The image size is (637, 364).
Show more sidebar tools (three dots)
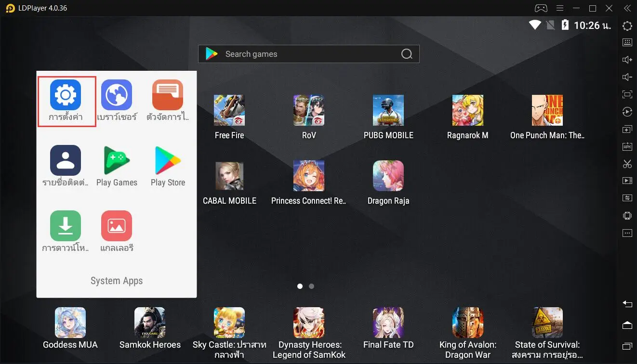[x=627, y=233]
